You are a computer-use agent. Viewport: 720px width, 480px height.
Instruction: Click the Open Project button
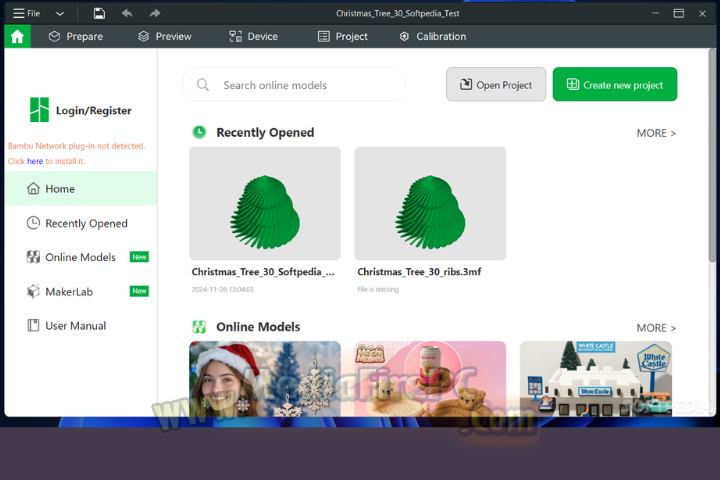point(496,85)
